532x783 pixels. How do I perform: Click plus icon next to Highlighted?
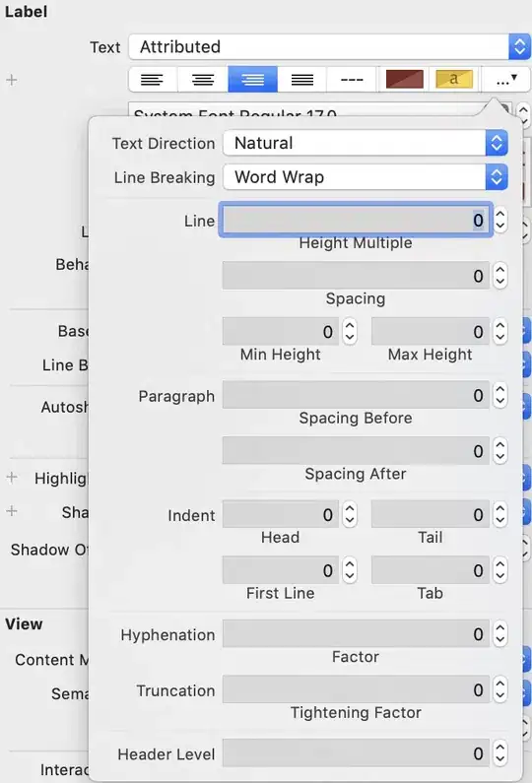pyautogui.click(x=12, y=478)
